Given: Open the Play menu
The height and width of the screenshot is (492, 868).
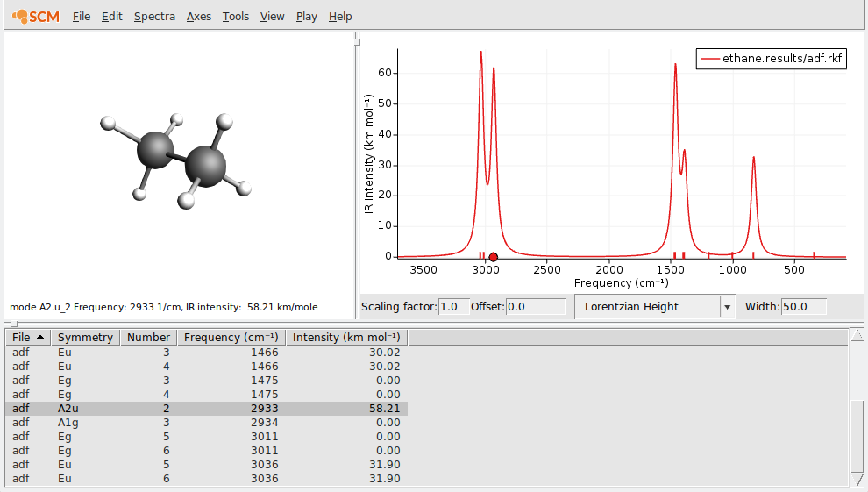Looking at the screenshot, I should 307,17.
